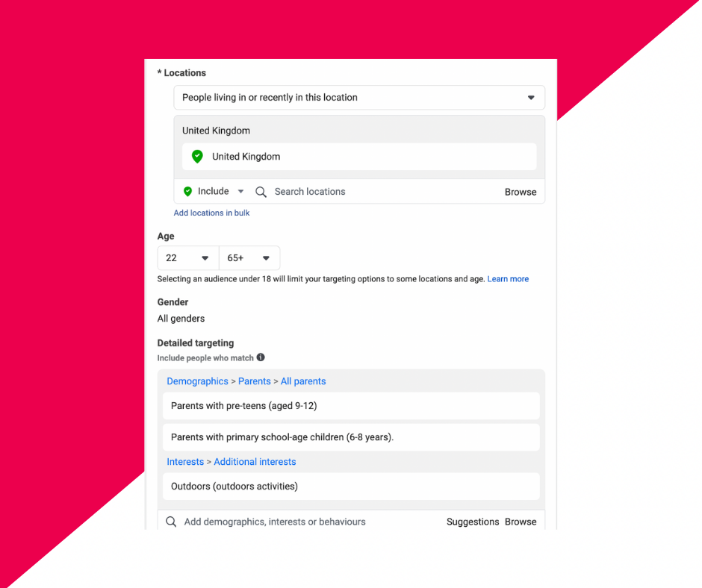Select Parents with primary school-age children row
Screen dimensions: 702x588
[x=351, y=437]
